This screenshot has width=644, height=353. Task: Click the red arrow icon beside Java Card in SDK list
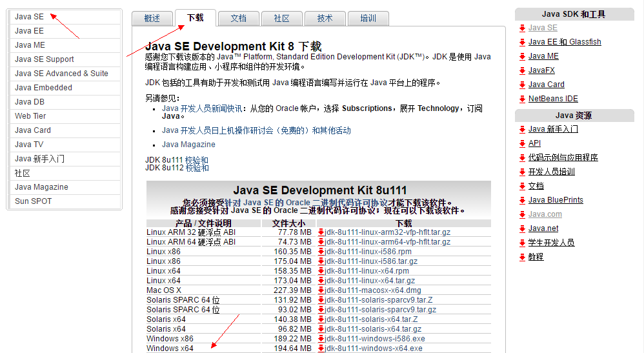pyautogui.click(x=522, y=85)
